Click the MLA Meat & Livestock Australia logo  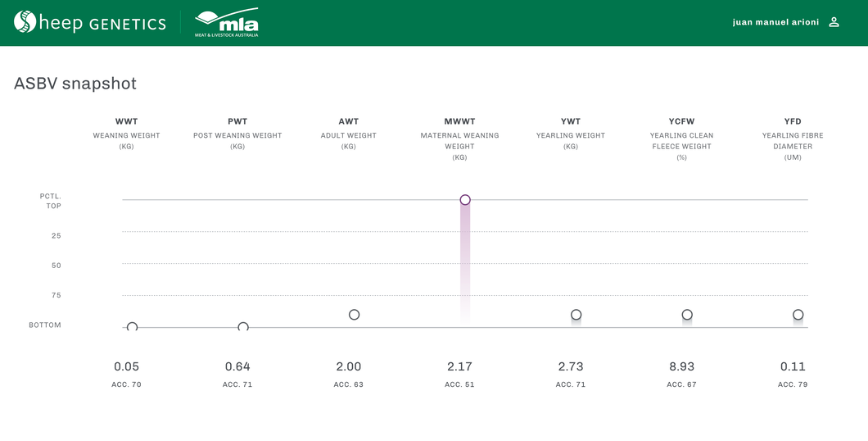227,23
